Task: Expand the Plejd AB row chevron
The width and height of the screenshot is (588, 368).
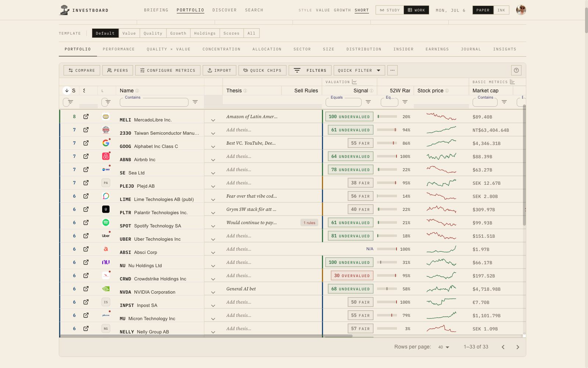Action: point(213,186)
